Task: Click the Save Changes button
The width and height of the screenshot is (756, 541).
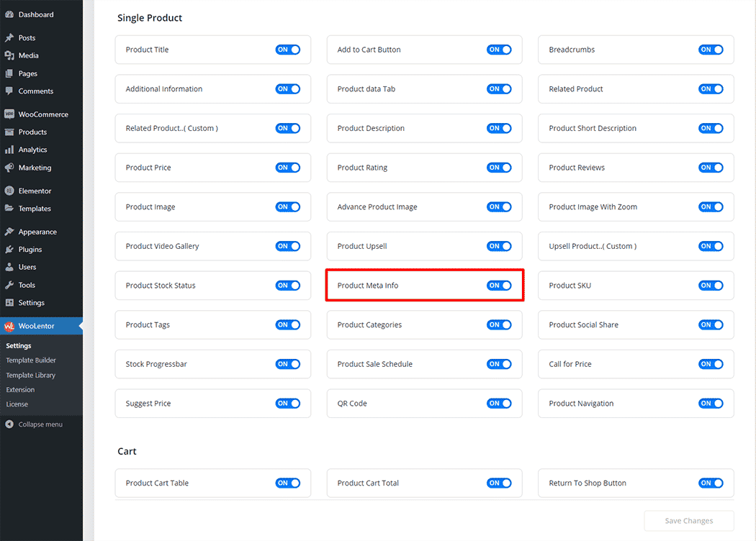Action: (x=689, y=521)
